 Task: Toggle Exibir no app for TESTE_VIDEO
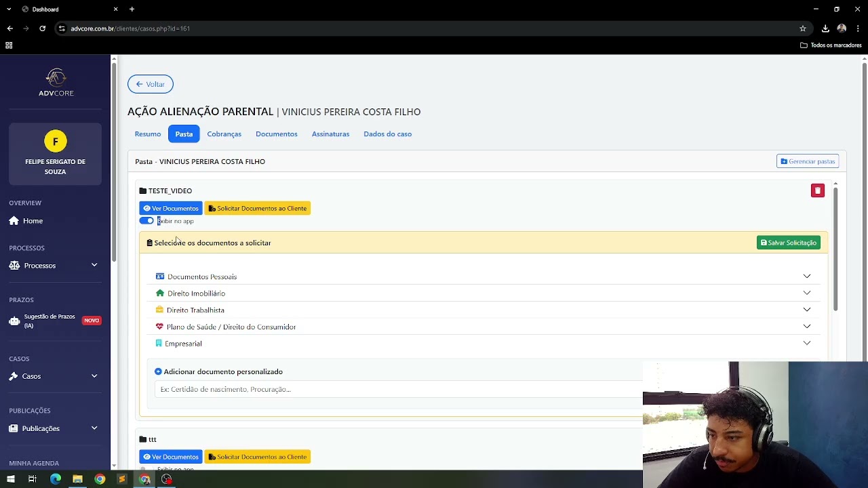tap(146, 221)
